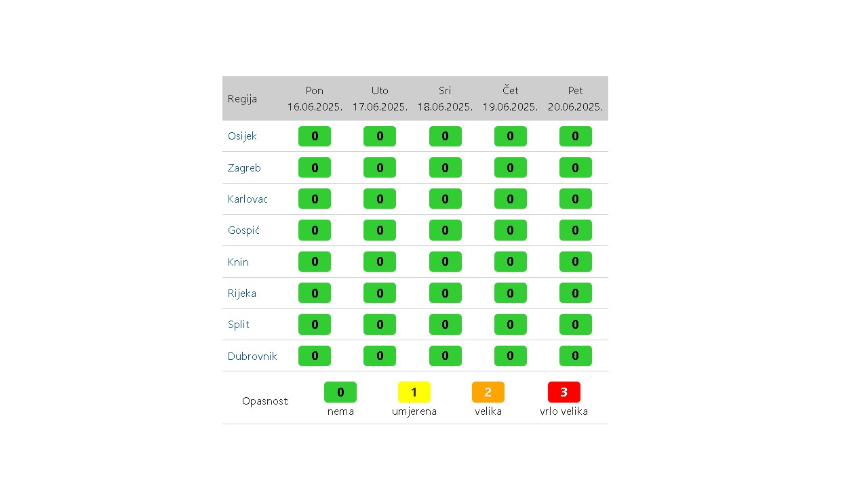Open the Gospić region link

tap(243, 230)
